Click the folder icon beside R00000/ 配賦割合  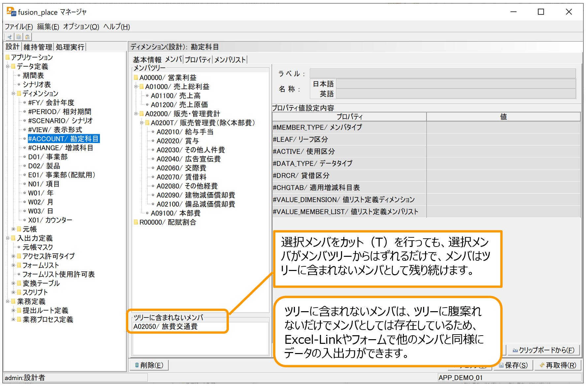(x=136, y=222)
